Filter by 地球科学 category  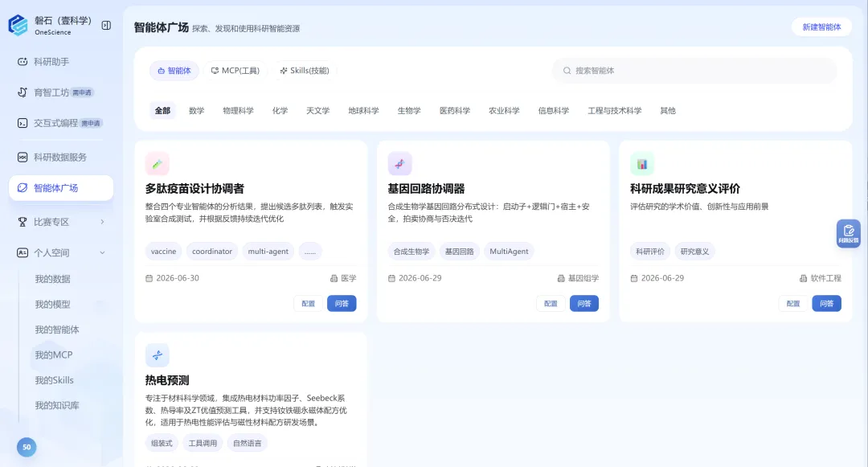[364, 111]
